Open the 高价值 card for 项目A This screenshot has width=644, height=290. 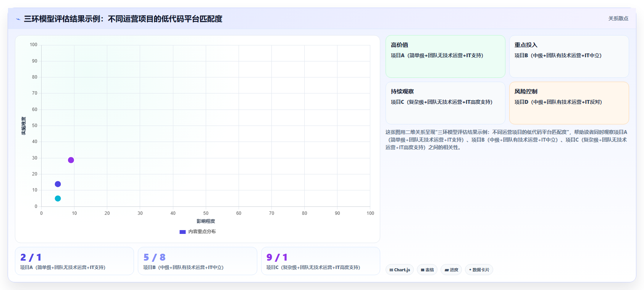445,56
